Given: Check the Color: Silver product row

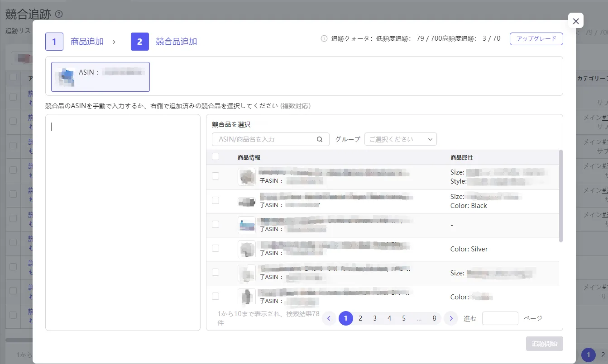Looking at the screenshot, I should (215, 248).
